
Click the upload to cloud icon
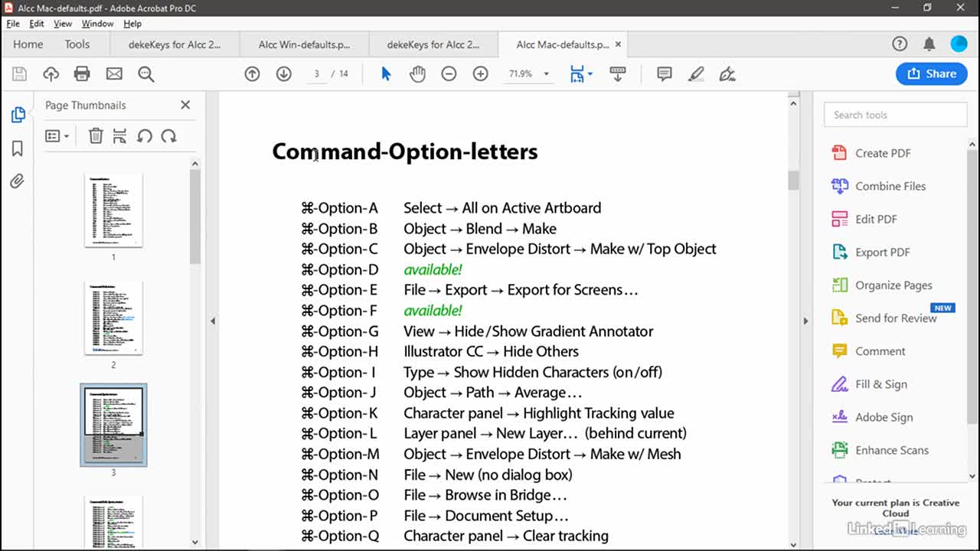point(51,74)
